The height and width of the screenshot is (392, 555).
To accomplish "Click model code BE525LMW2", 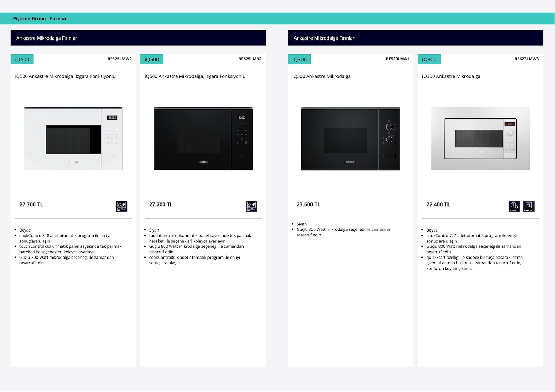I will click(120, 59).
